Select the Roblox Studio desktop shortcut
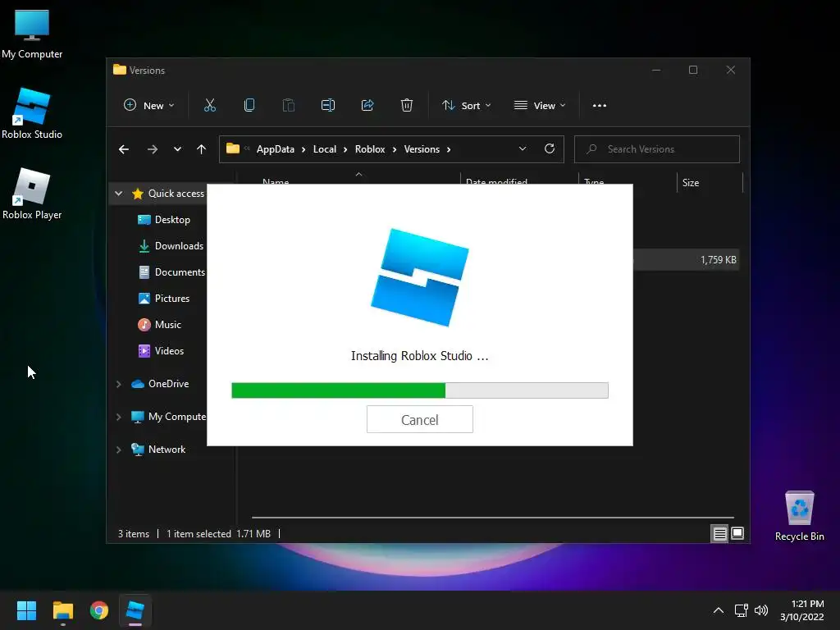 32,114
